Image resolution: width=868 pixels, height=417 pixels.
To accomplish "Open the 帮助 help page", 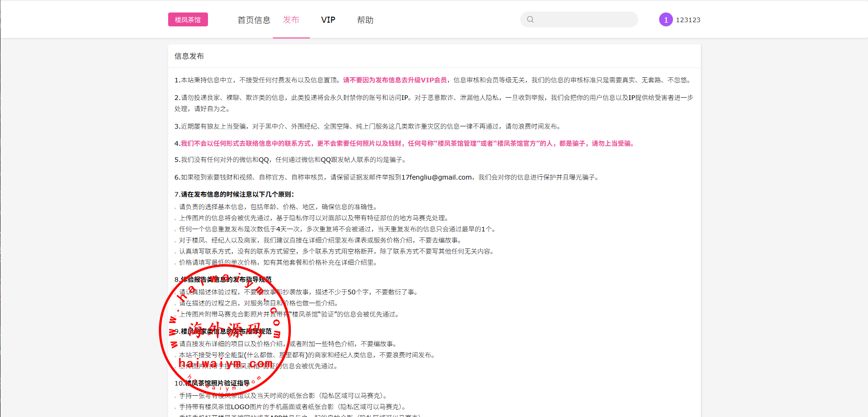I will coord(365,20).
